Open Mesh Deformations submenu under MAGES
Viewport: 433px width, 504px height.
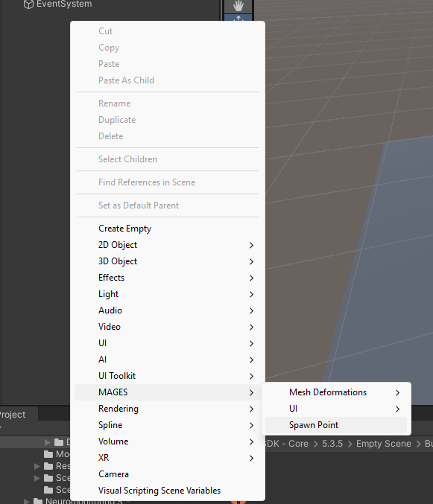(x=336, y=392)
